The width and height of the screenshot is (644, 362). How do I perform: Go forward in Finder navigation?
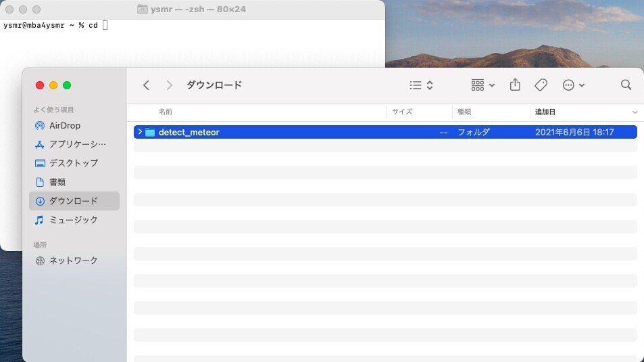[169, 85]
